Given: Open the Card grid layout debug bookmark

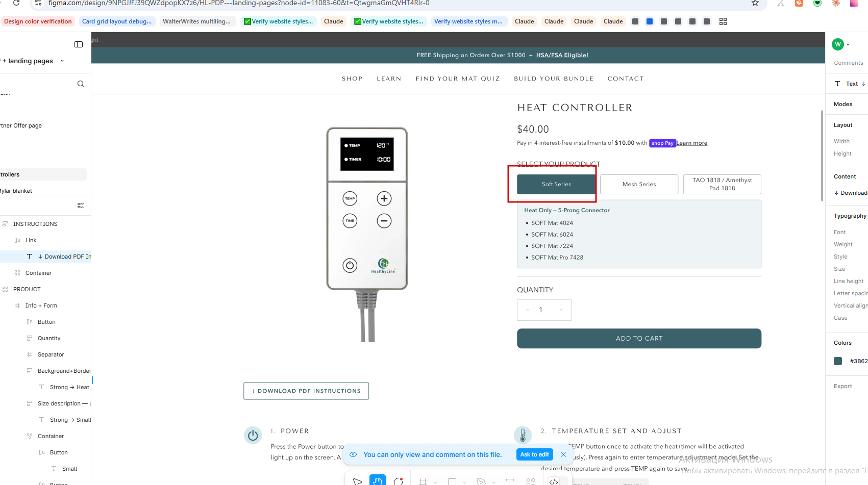Looking at the screenshot, I should [117, 21].
